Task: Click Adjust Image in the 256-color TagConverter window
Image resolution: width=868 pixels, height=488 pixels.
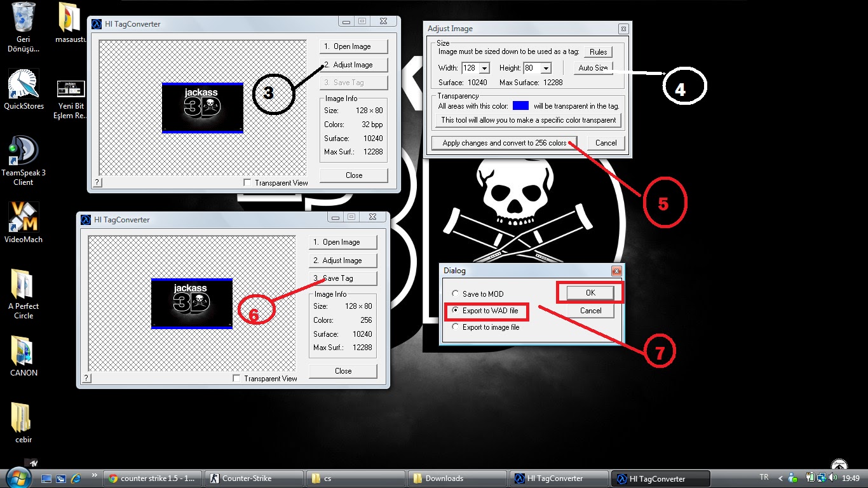Action: [x=342, y=261]
